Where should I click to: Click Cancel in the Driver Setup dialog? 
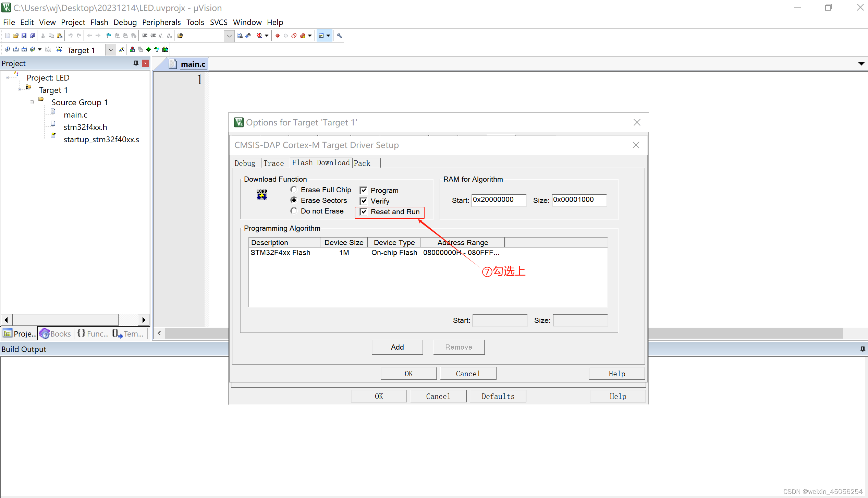point(468,374)
